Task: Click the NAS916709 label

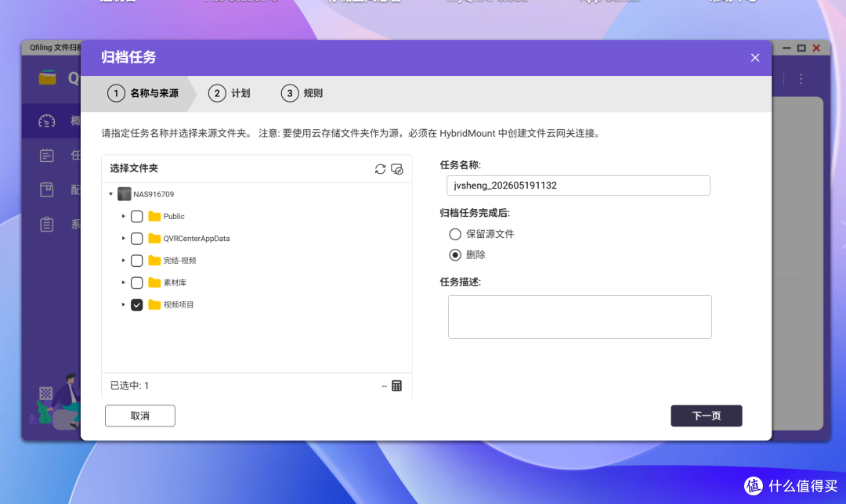Action: (x=154, y=194)
